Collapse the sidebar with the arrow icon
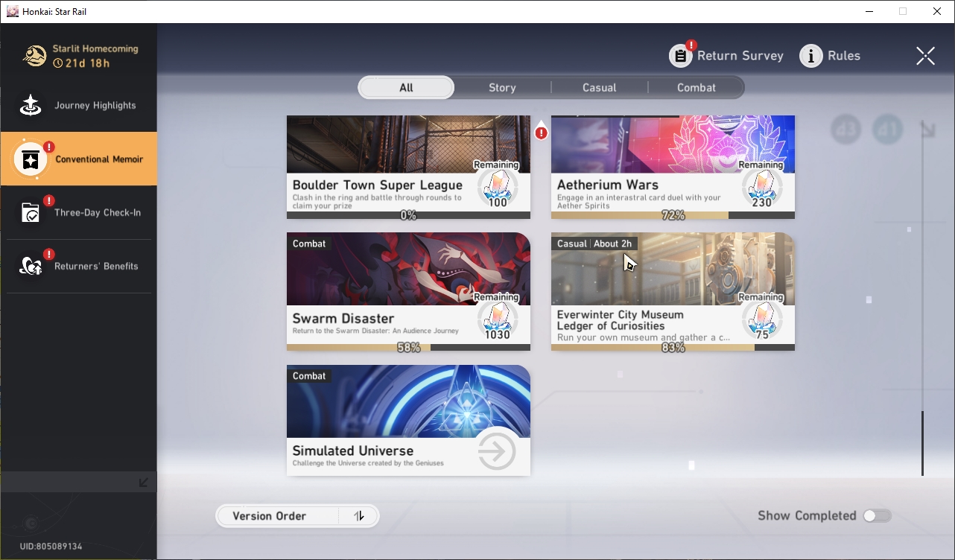Screen dimensions: 955x560 click(x=144, y=483)
